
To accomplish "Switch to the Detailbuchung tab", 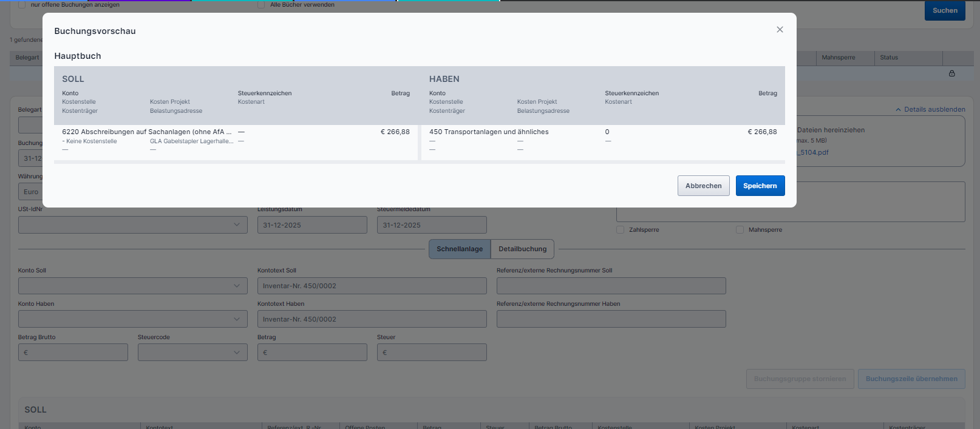I will pyautogui.click(x=522, y=249).
